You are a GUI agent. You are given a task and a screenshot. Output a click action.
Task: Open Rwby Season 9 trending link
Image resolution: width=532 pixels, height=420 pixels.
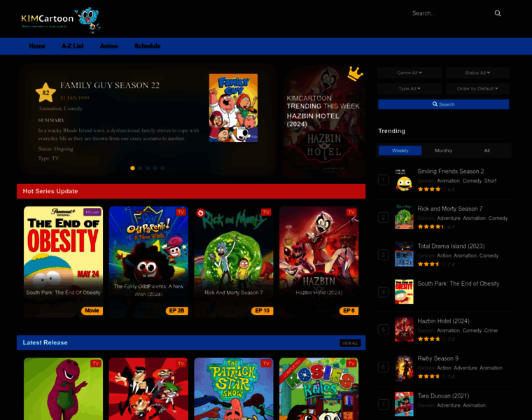pyautogui.click(x=438, y=358)
